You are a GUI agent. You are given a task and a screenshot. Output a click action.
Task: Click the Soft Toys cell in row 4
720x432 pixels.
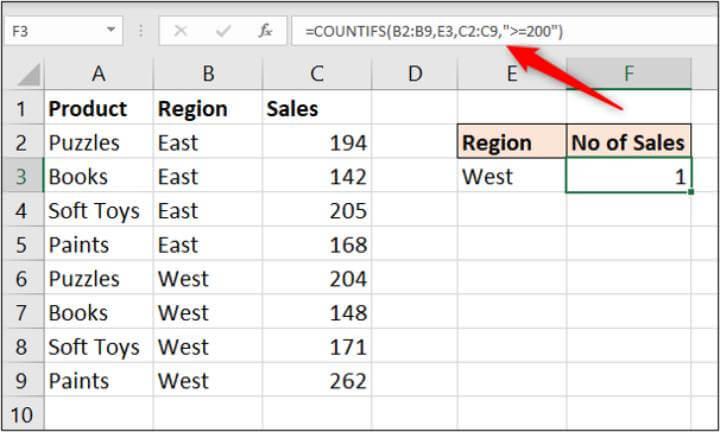[98, 210]
